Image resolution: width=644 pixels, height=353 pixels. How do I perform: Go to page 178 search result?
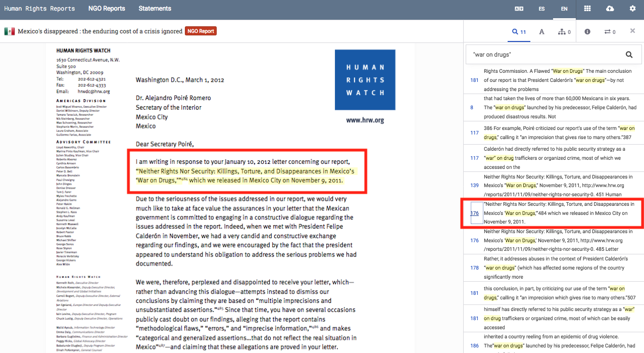[474, 268]
